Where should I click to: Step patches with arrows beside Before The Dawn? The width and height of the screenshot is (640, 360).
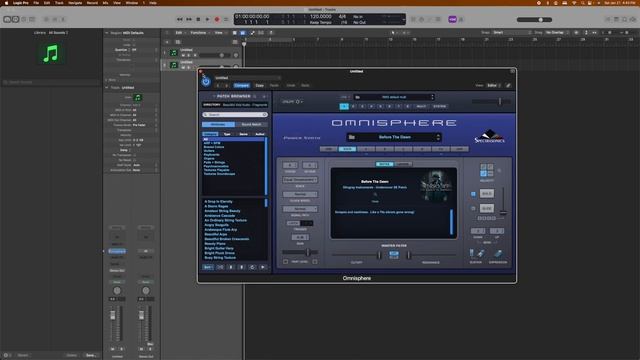pyautogui.click(x=438, y=137)
